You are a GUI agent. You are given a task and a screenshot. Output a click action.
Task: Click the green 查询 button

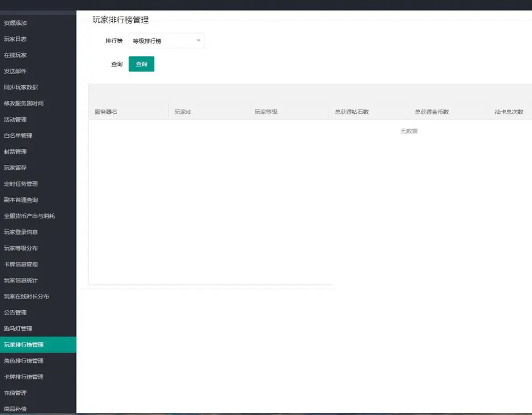(x=142, y=64)
